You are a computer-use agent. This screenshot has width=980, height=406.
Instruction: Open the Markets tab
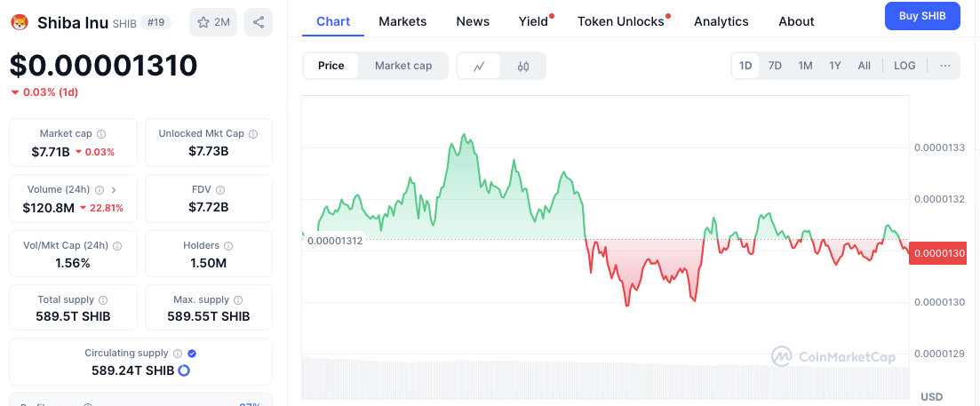[x=402, y=21]
